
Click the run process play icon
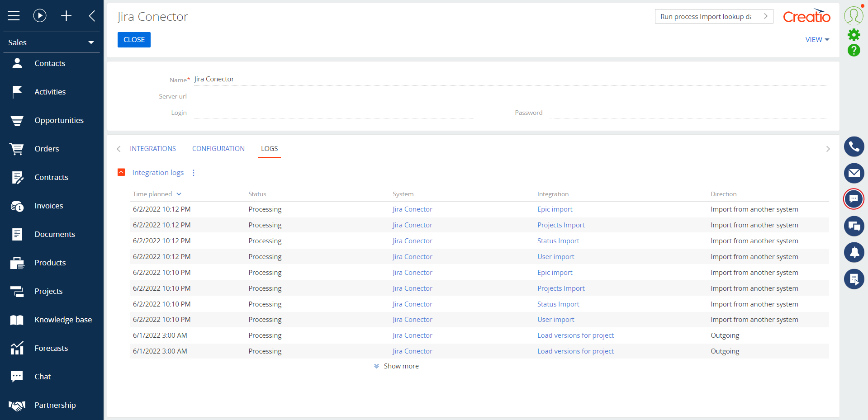click(40, 16)
